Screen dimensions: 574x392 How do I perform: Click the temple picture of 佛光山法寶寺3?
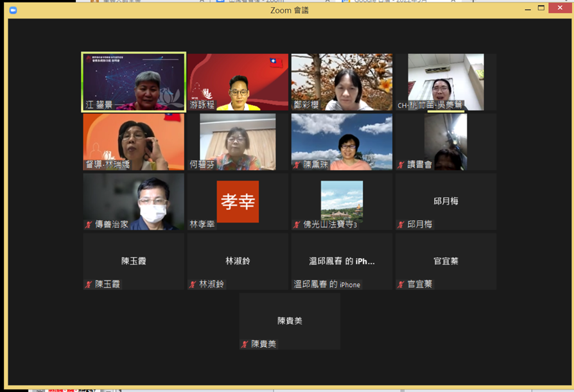point(342,200)
